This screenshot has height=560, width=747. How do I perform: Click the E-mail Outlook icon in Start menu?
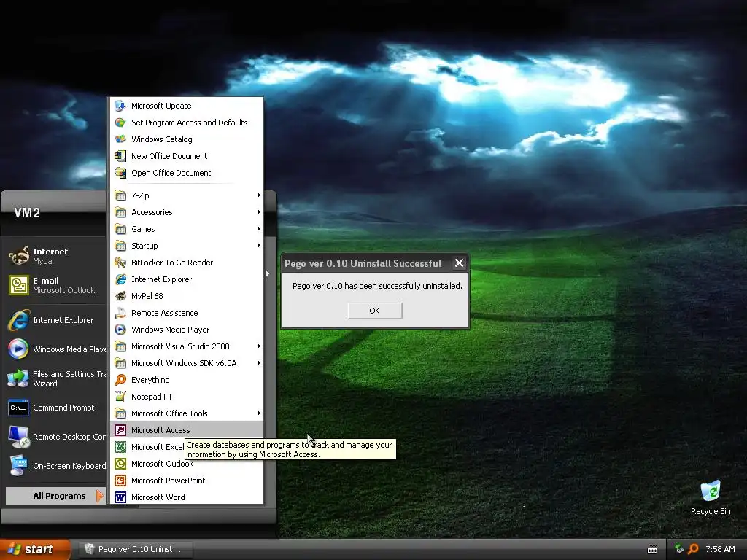pyautogui.click(x=18, y=285)
